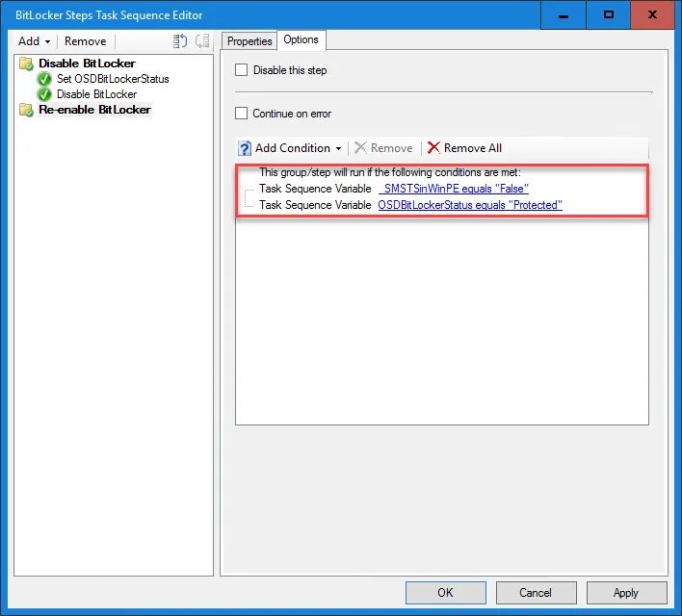This screenshot has width=682, height=616.
Task: Select the second Task Sequence Variable row label
Action: 315,205
